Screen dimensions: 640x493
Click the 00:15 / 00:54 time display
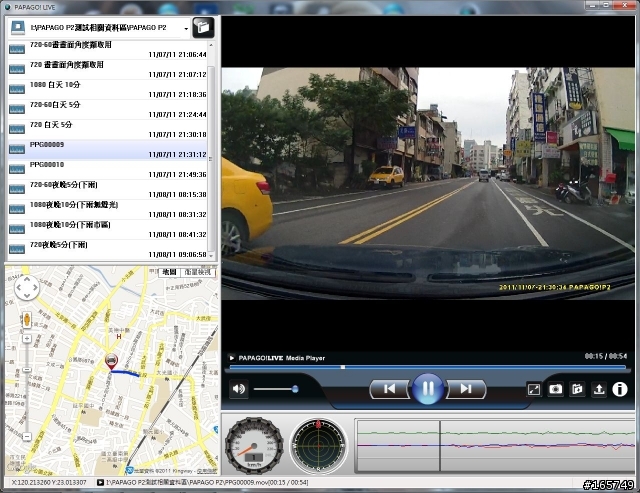(x=606, y=356)
